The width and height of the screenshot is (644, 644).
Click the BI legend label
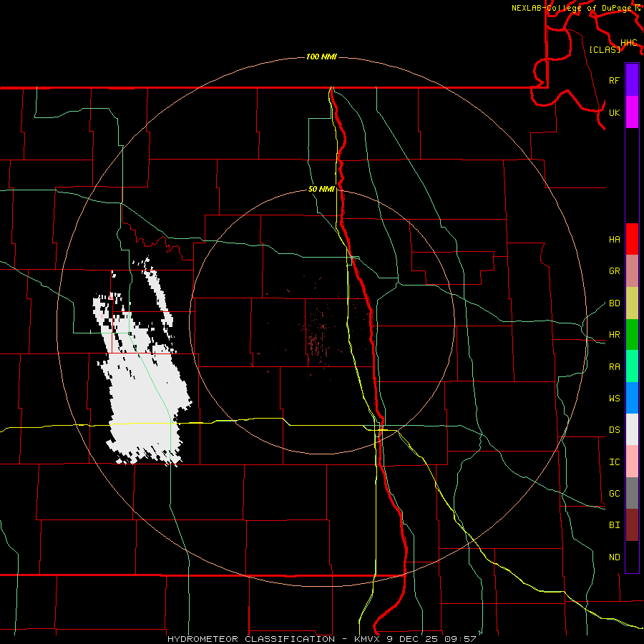(614, 525)
